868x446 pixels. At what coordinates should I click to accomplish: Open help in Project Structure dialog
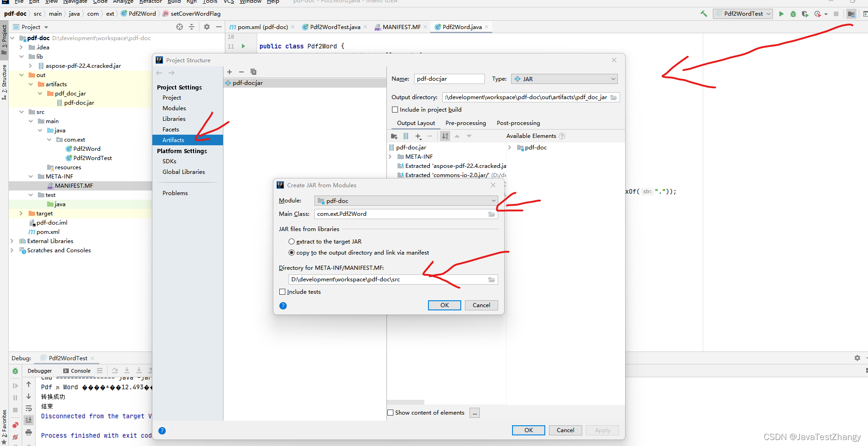[162, 431]
